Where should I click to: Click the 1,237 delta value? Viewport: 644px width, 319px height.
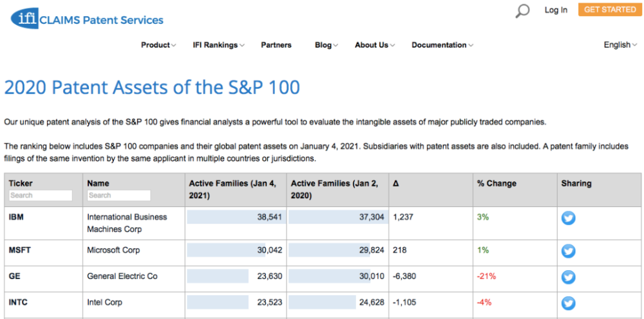pos(403,217)
